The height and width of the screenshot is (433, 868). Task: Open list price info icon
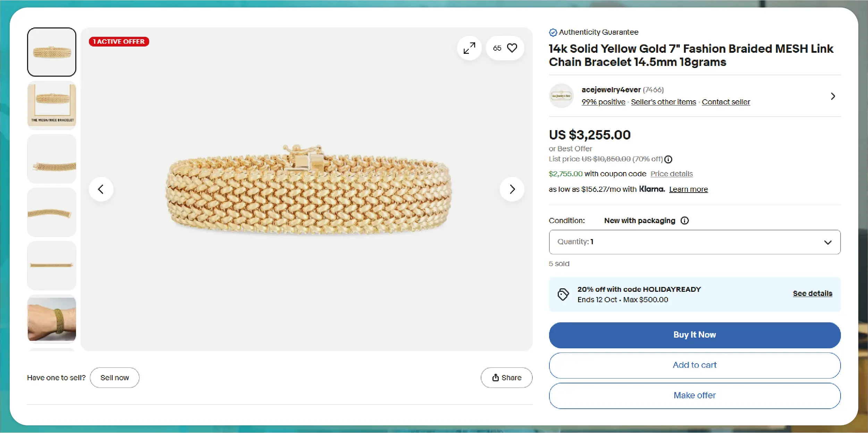coord(668,160)
